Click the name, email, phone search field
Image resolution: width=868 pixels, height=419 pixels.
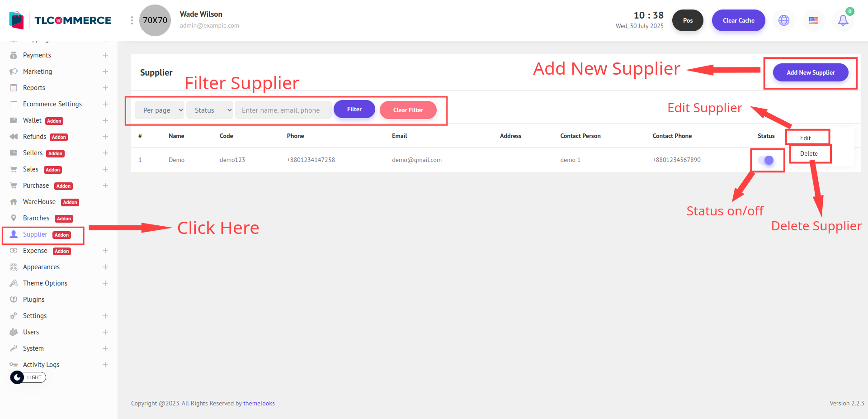(x=283, y=110)
